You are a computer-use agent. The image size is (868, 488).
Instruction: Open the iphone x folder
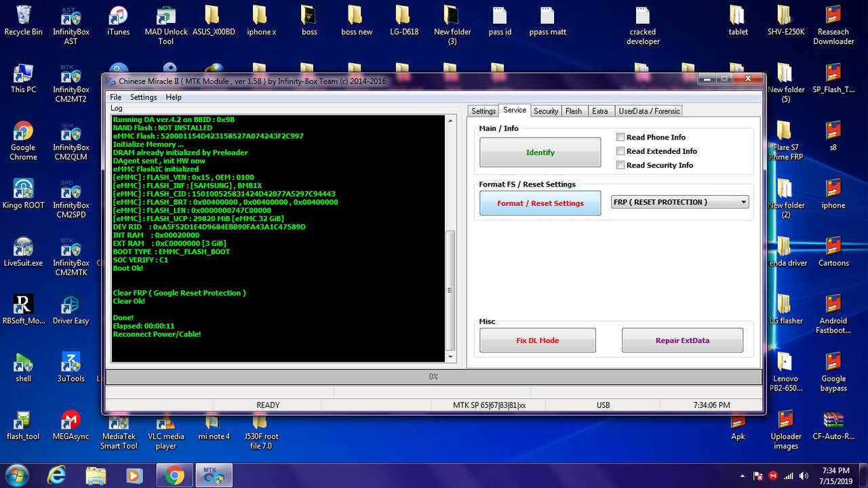point(261,21)
